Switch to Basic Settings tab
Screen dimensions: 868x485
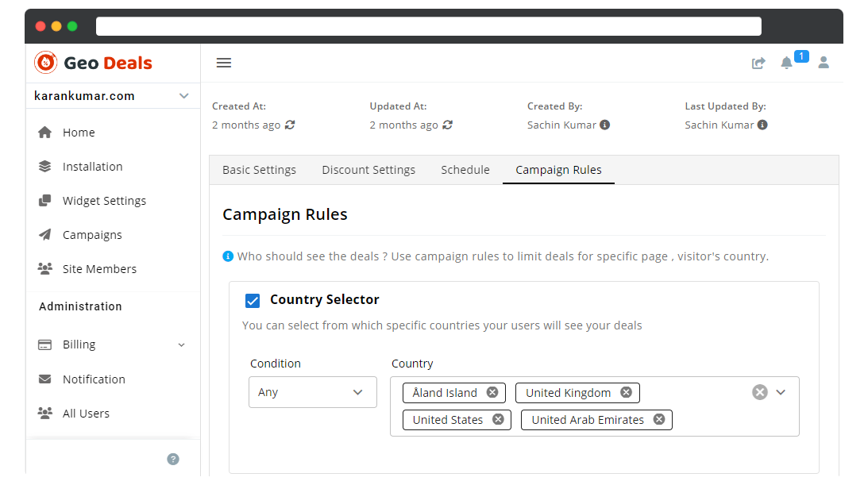pos(259,170)
